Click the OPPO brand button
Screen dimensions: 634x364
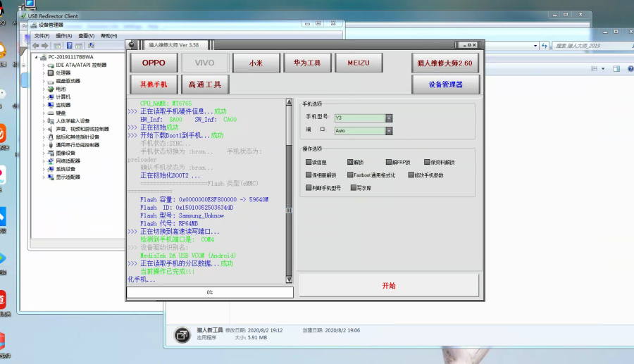point(154,63)
